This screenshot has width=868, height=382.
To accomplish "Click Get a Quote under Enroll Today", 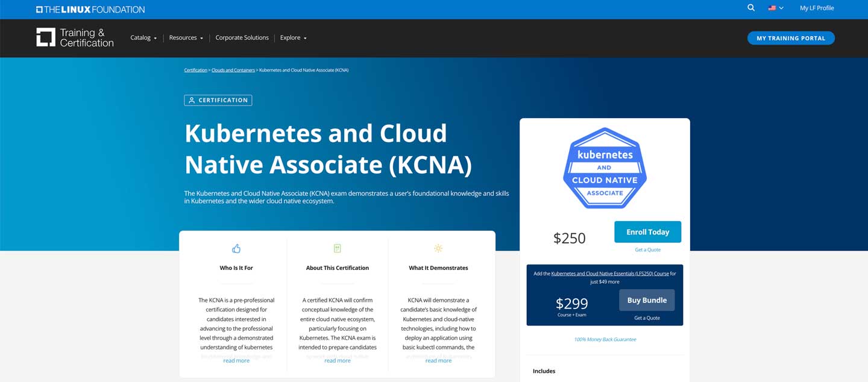I will [x=647, y=249].
